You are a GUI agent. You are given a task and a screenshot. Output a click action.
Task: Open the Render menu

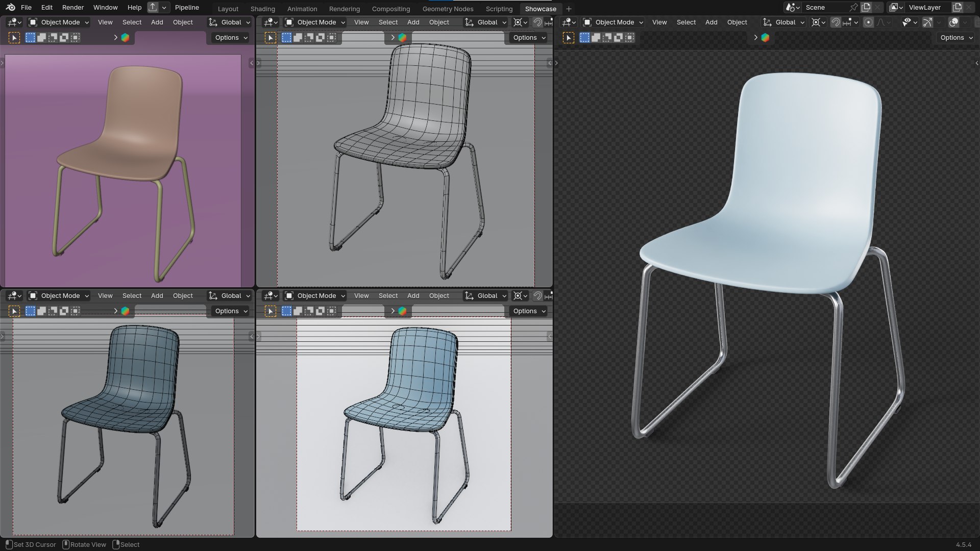click(x=73, y=7)
